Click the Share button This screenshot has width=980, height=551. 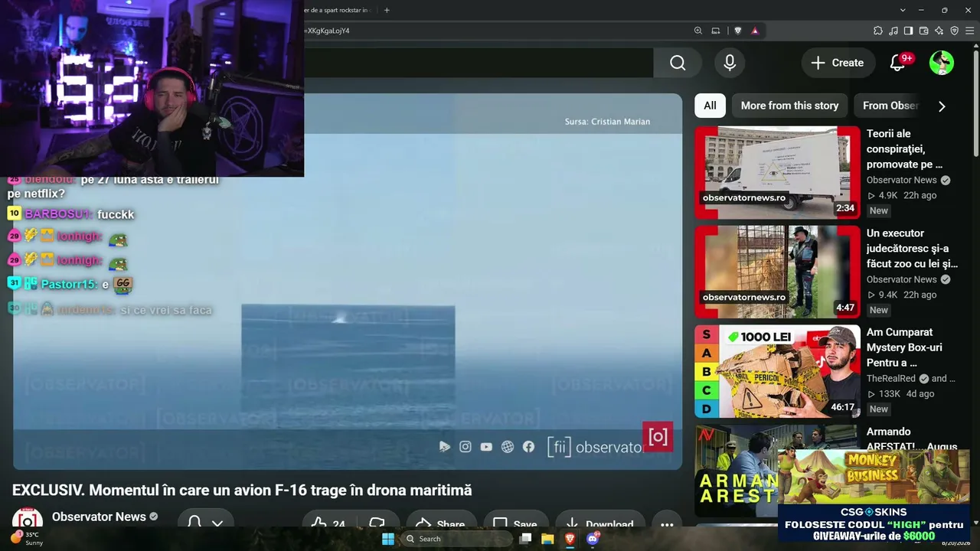tap(441, 523)
